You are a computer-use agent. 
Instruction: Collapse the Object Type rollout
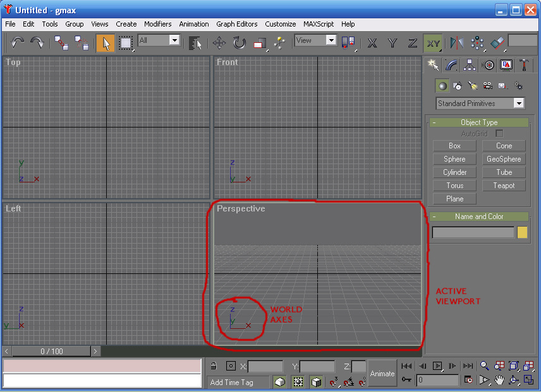[x=479, y=122]
